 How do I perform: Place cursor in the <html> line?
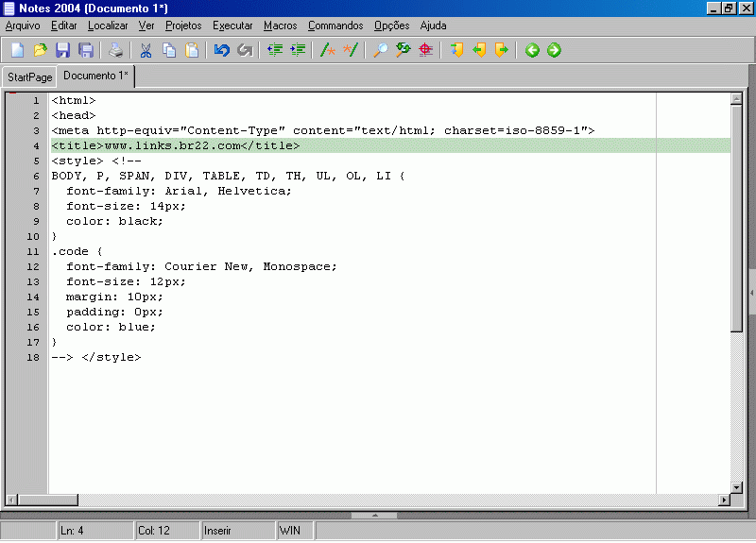pyautogui.click(x=74, y=101)
